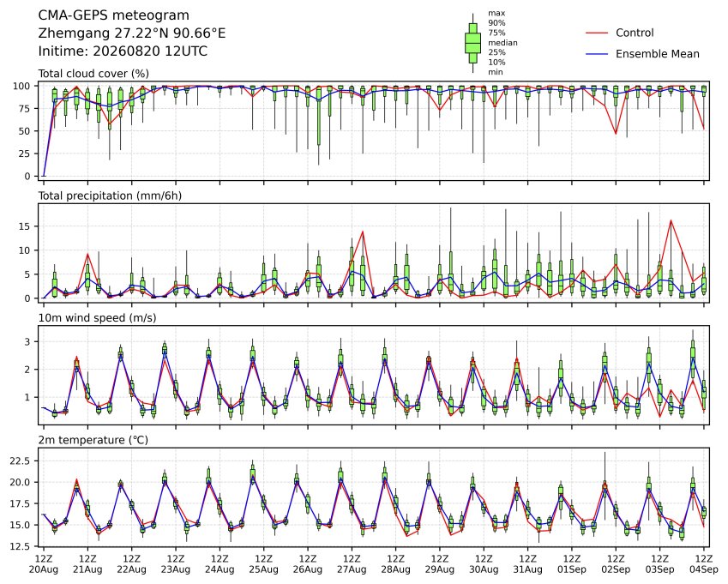
Task: Click the control cloud cover dip near 02Sep
Action: tap(617, 134)
